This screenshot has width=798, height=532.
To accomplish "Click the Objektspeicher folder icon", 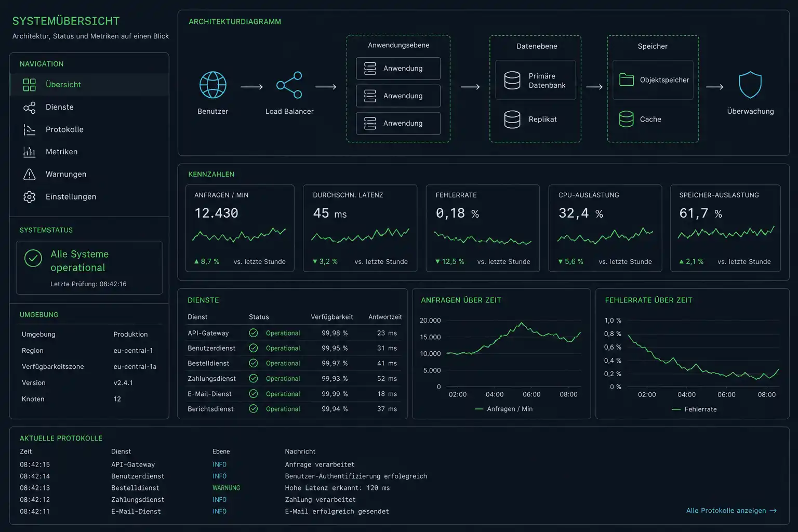I will (627, 79).
